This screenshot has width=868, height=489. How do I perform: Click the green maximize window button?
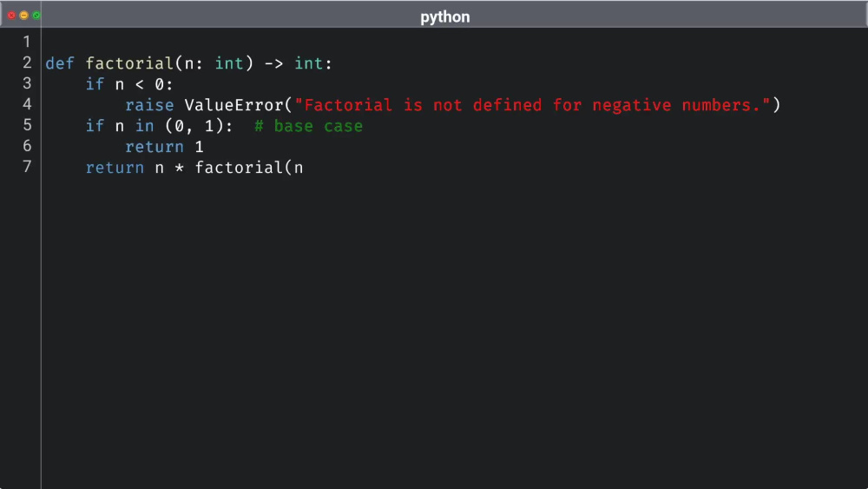pyautogui.click(x=36, y=15)
